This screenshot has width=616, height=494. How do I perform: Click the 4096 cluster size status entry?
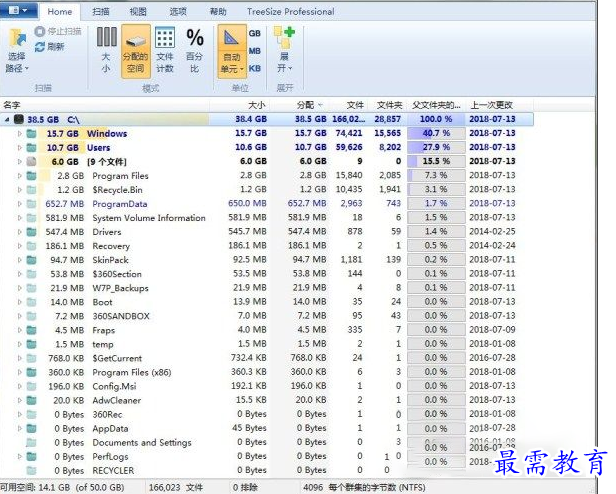point(364,488)
